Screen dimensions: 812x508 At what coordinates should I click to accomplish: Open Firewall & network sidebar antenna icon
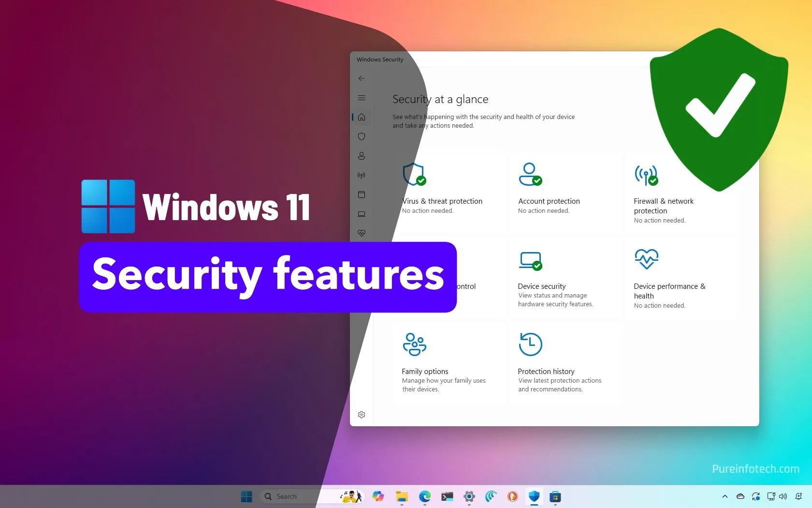(x=361, y=175)
